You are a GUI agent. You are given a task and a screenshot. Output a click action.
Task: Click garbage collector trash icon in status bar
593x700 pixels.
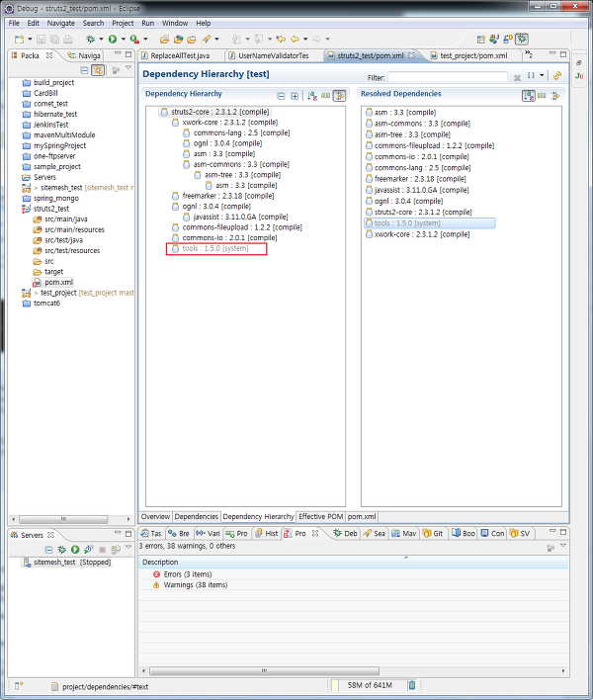tap(412, 685)
